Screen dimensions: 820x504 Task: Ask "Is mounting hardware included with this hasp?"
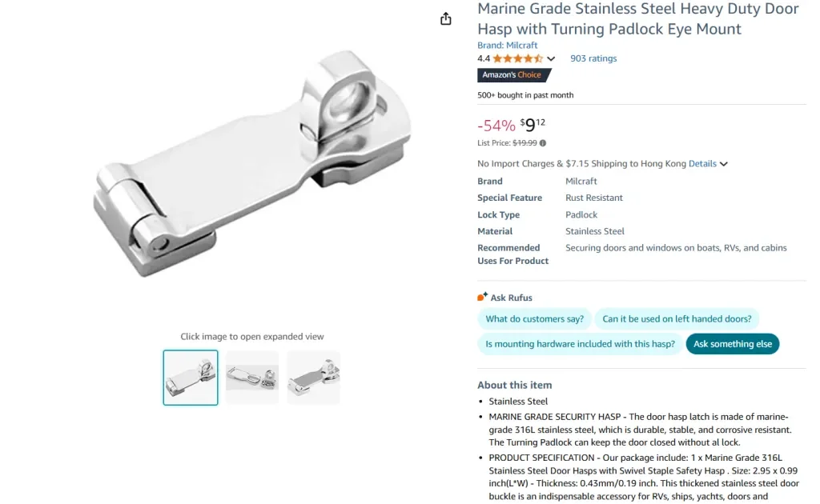point(579,344)
